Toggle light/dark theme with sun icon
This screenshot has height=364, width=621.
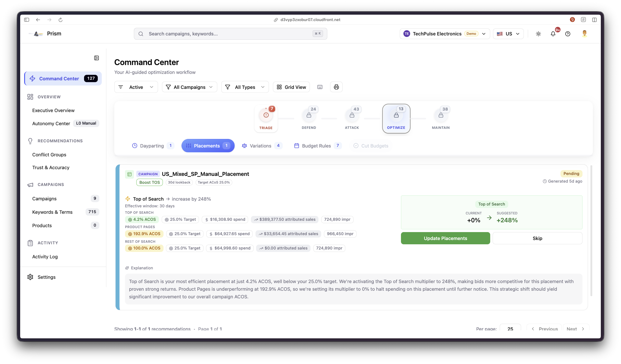coord(538,34)
